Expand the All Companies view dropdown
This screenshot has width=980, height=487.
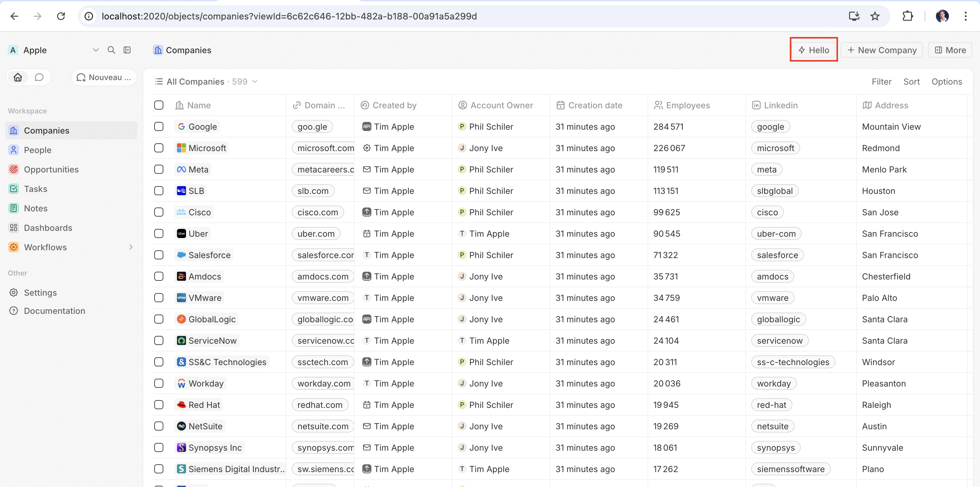pyautogui.click(x=255, y=81)
